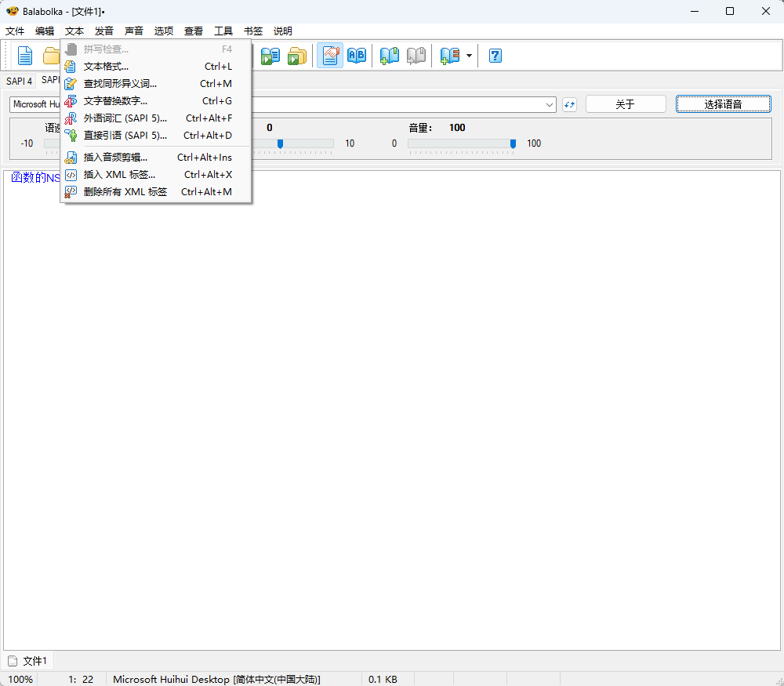Click the book with green plus bookmark icon
Image resolution: width=784 pixels, height=686 pixels.
tap(389, 56)
